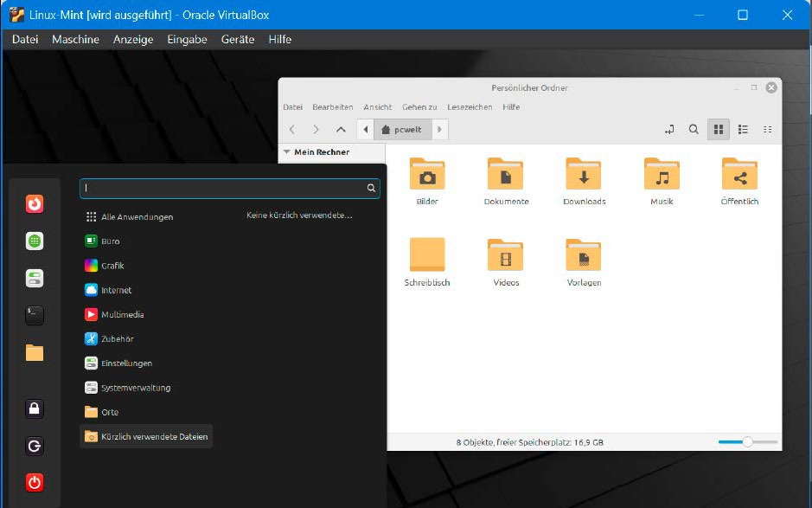This screenshot has width=812, height=508.
Task: Switch to compact view in the file manager
Action: (x=767, y=129)
